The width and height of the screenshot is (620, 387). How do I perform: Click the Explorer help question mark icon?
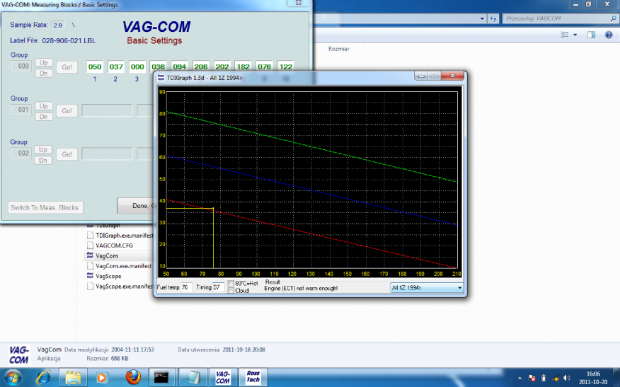click(609, 35)
